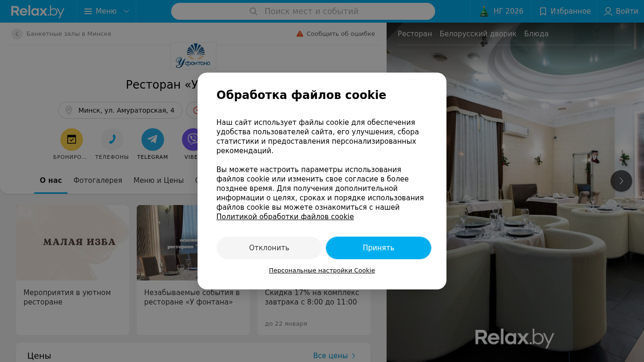Click the back arrow beside Банкетные залы в Минске
Viewport: 644px width, 362px height.
point(17,34)
